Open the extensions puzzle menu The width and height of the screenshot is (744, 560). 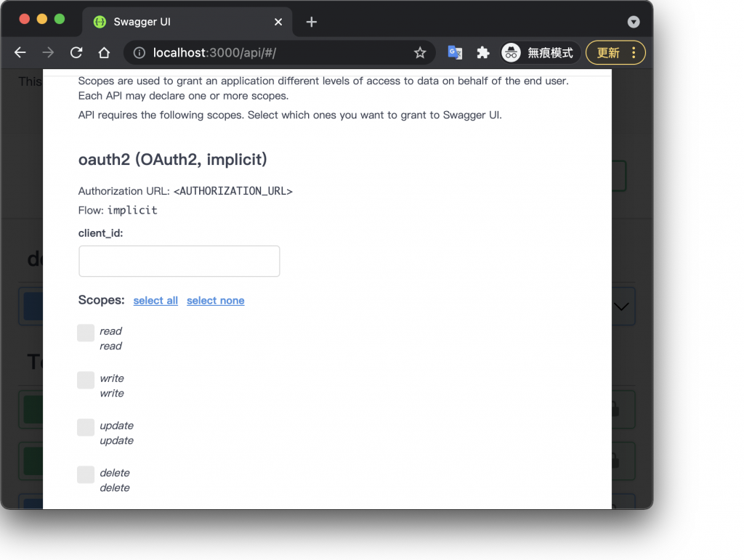(x=483, y=52)
